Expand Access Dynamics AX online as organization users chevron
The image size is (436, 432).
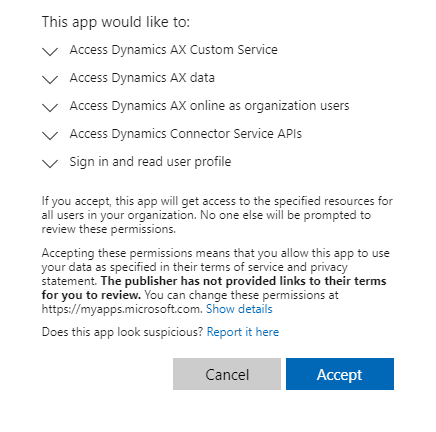tap(50, 107)
